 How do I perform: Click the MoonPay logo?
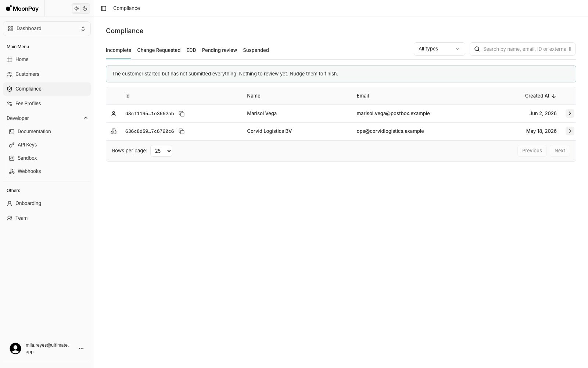(x=22, y=8)
